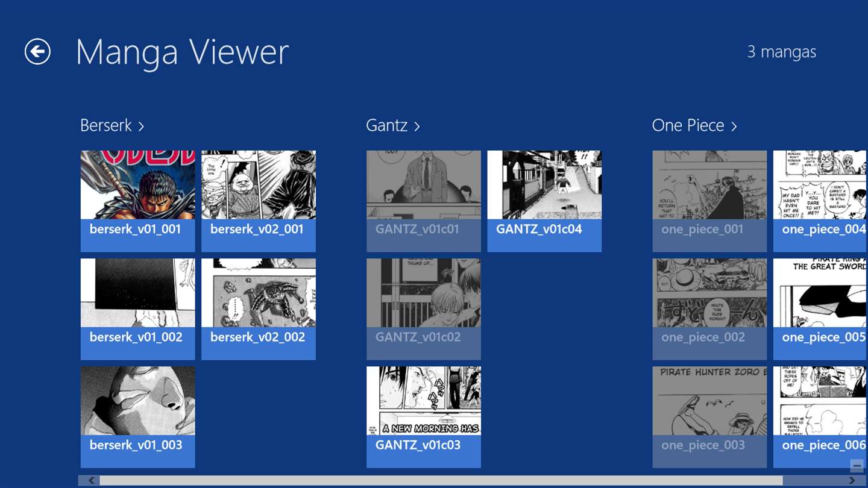The height and width of the screenshot is (488, 868).
Task: Open the one_piece_004 thumbnail
Action: pyautogui.click(x=820, y=201)
